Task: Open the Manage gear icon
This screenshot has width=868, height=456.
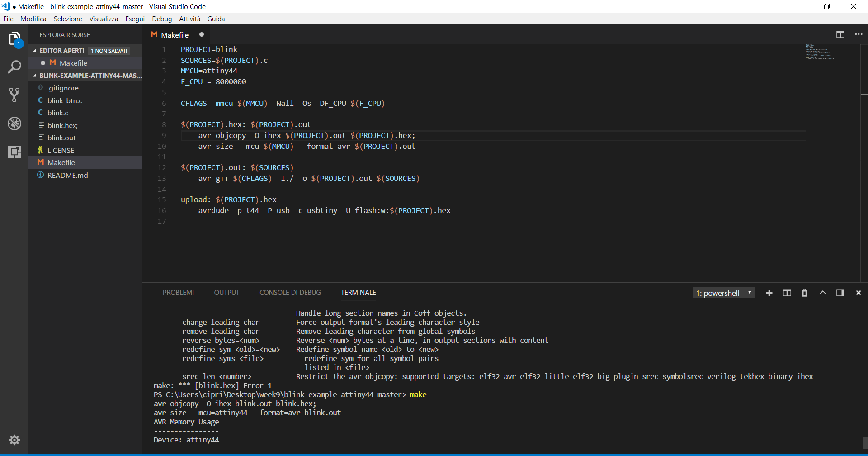Action: [14, 440]
